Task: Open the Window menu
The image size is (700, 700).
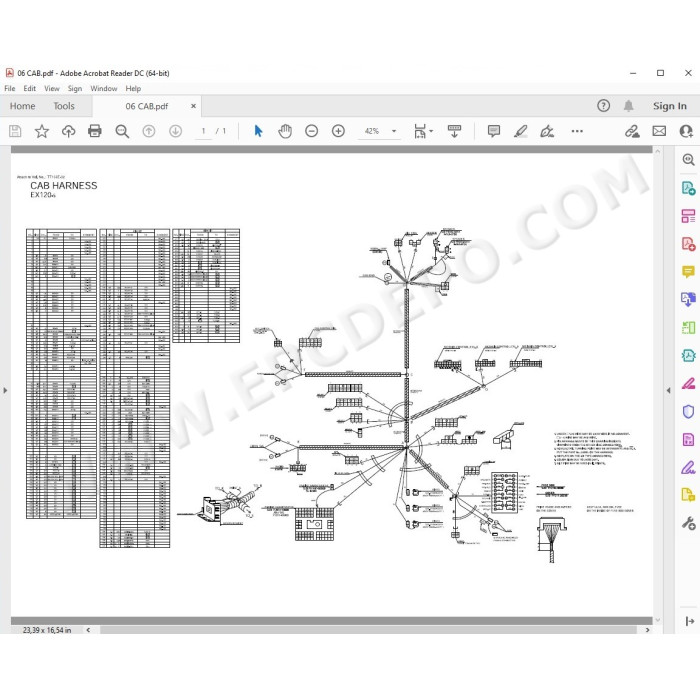Action: [104, 88]
